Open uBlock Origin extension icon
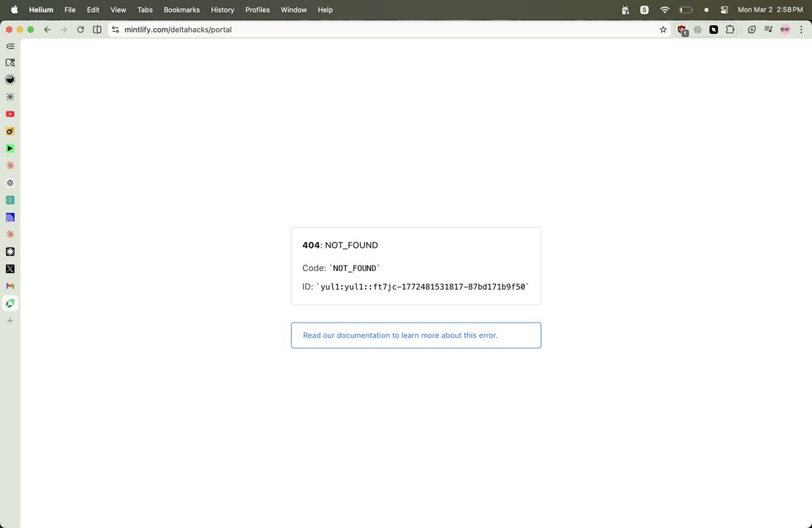This screenshot has width=812, height=528. tap(682, 30)
